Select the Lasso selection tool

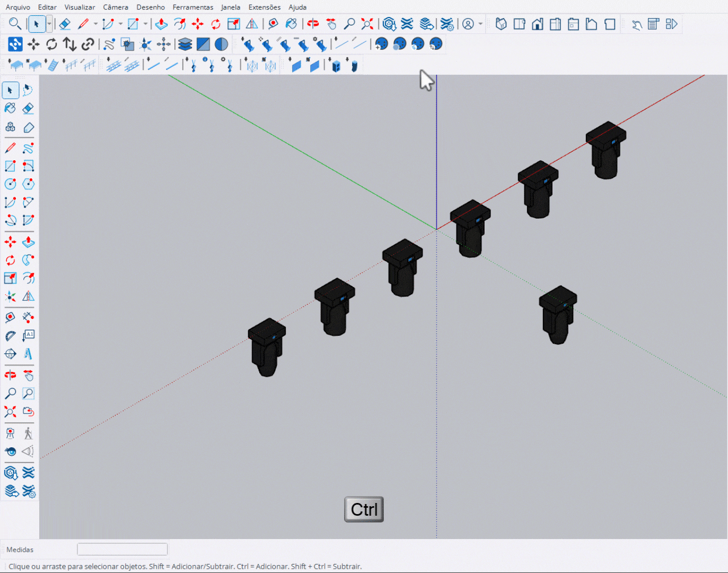(x=28, y=90)
